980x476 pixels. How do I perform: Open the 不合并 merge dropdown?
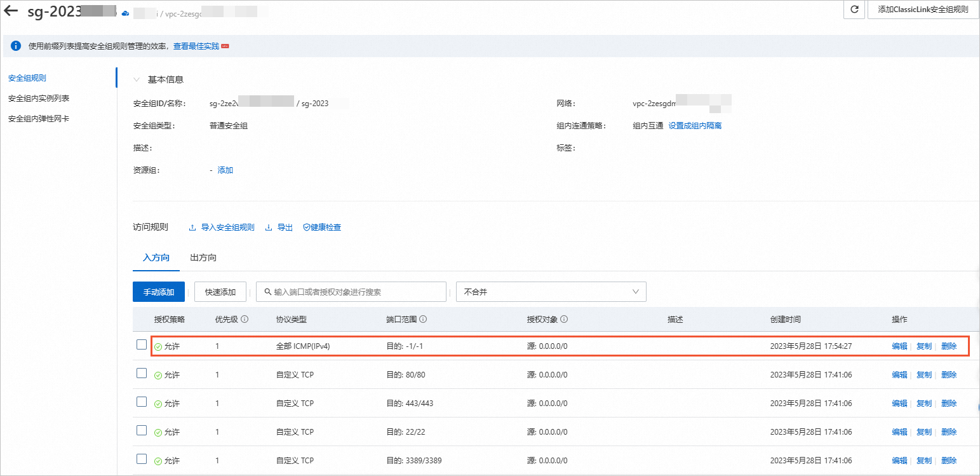[551, 292]
